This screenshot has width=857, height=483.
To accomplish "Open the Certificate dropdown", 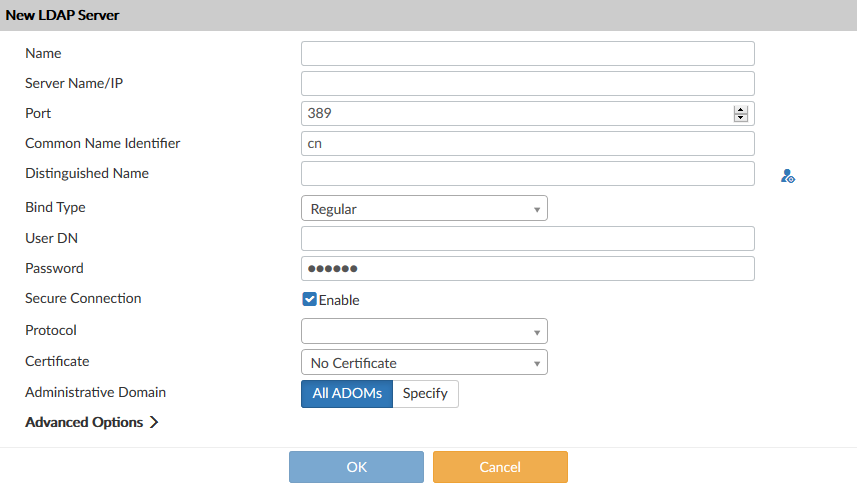I will coord(424,363).
